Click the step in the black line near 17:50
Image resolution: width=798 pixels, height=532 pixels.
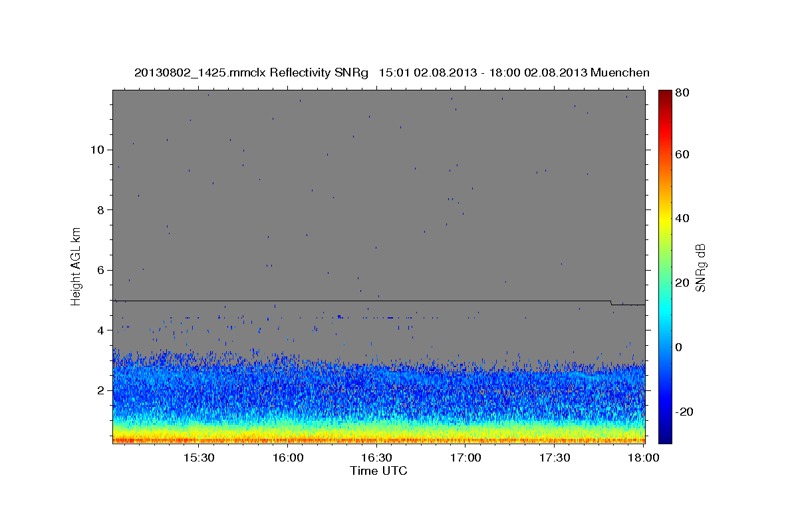[612, 303]
